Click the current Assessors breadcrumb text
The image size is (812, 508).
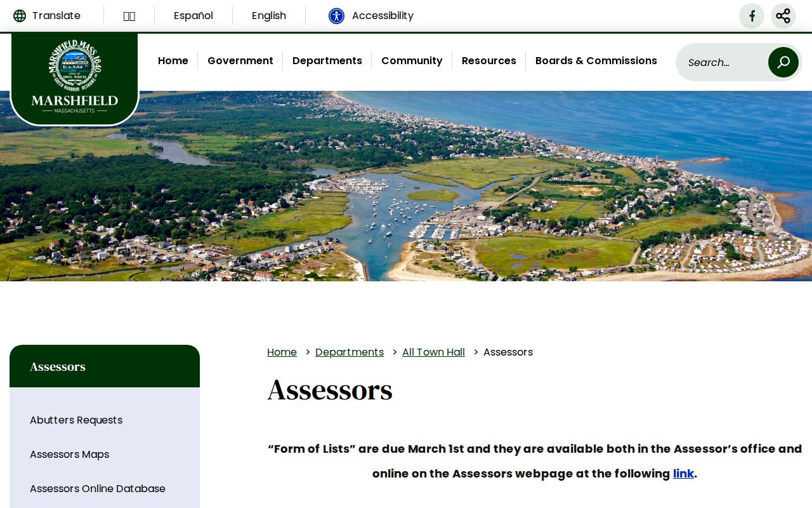click(x=508, y=352)
